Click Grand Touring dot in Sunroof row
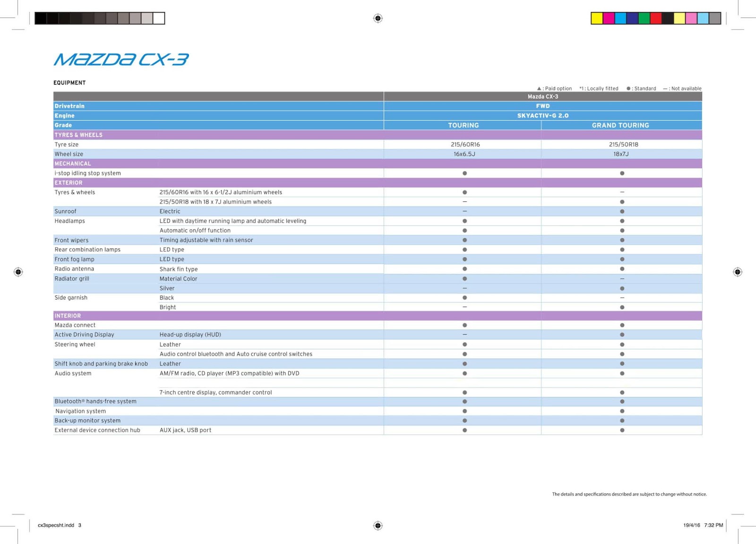 click(622, 212)
